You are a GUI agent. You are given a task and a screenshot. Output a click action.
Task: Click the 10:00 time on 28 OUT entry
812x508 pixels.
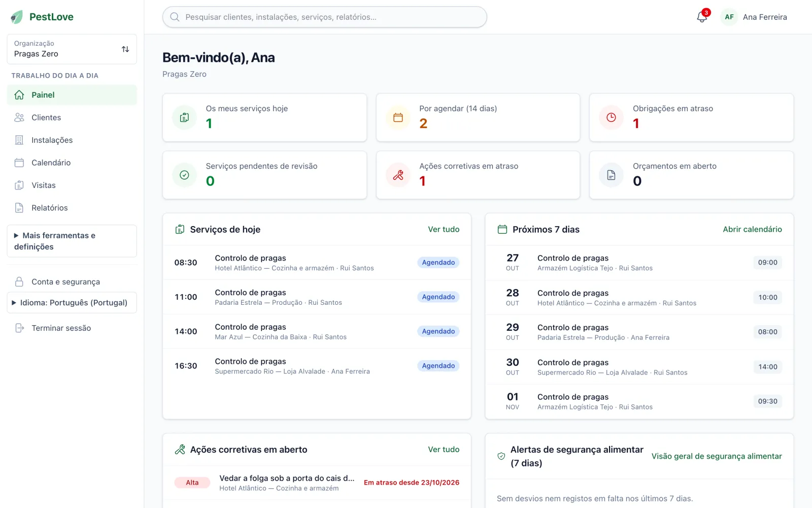tap(767, 297)
